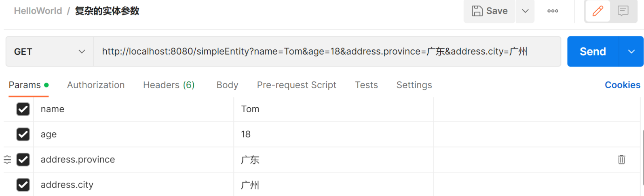
Task: Toggle the address.city parameter checkbox
Action: coord(23,185)
